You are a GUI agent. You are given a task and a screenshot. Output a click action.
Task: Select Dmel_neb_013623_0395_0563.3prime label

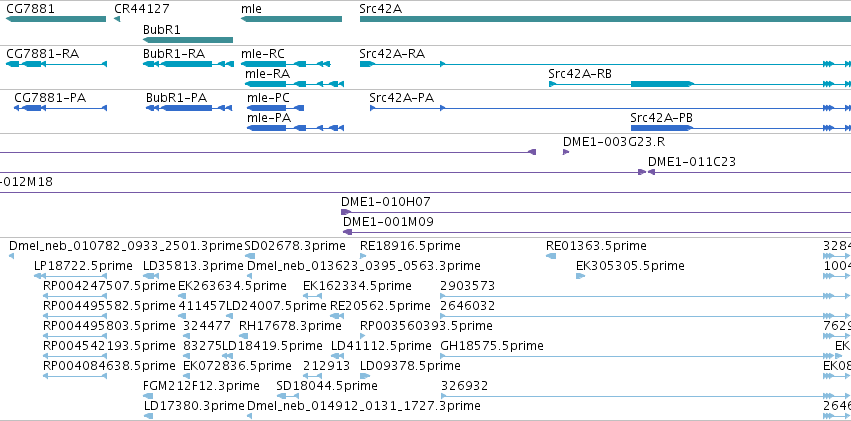click(364, 266)
